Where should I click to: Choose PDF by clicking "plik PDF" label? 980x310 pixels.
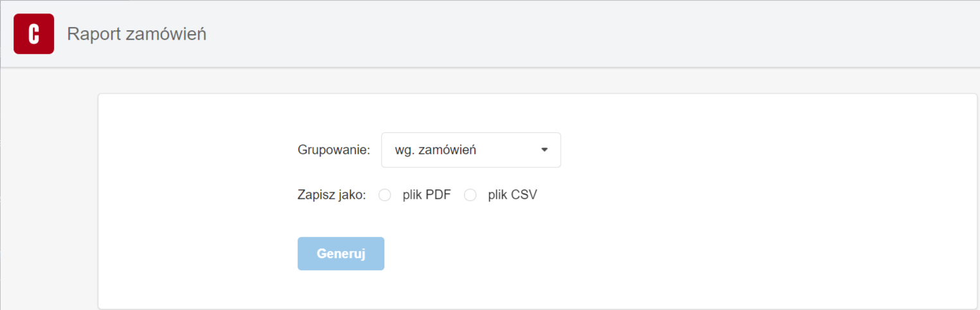tap(427, 195)
